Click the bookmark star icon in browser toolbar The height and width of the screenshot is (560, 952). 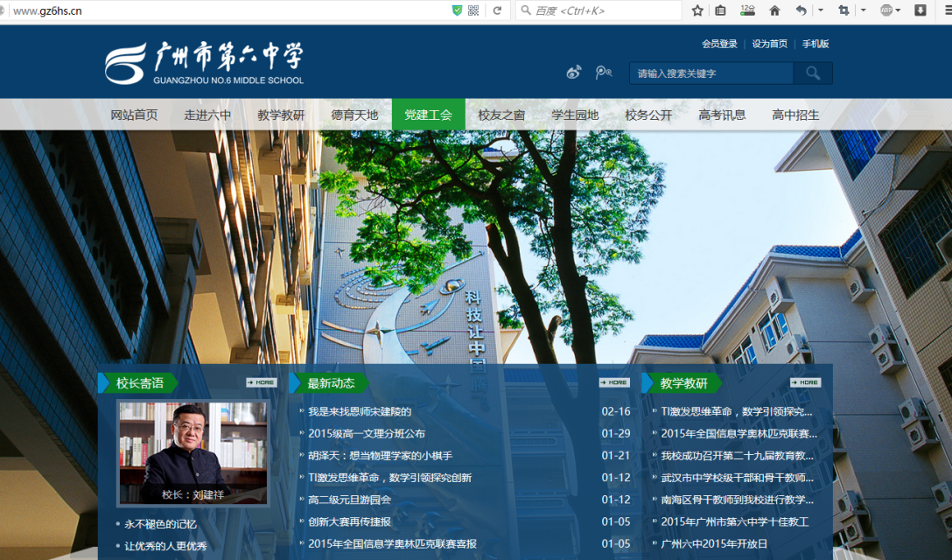(697, 10)
